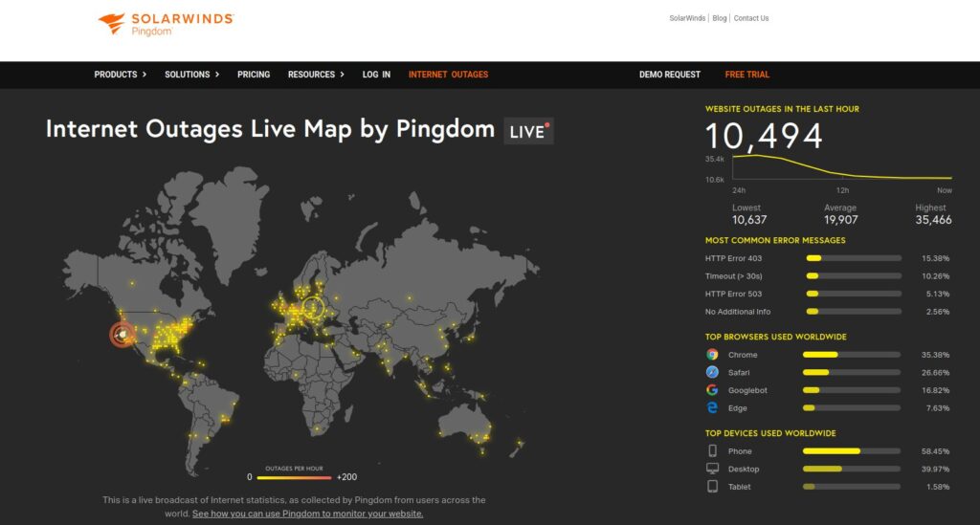Image resolution: width=980 pixels, height=525 pixels.
Task: Click the Edge percentage 7.63%
Action: point(938,407)
